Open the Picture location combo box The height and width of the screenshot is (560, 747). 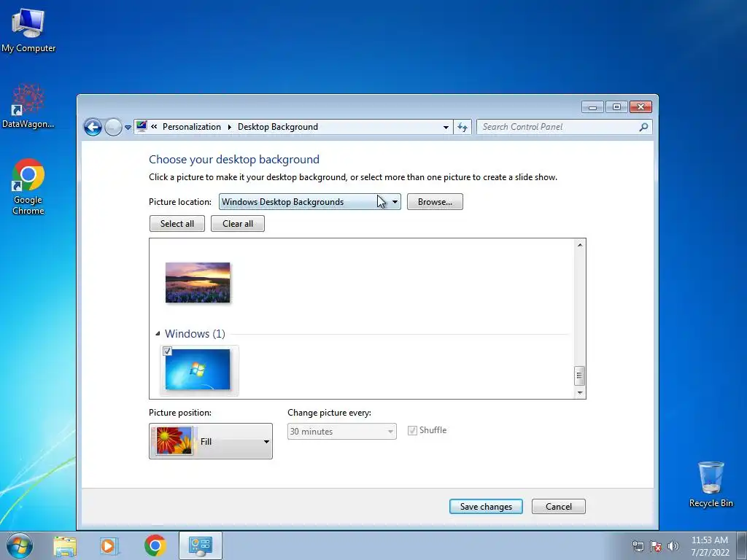309,202
